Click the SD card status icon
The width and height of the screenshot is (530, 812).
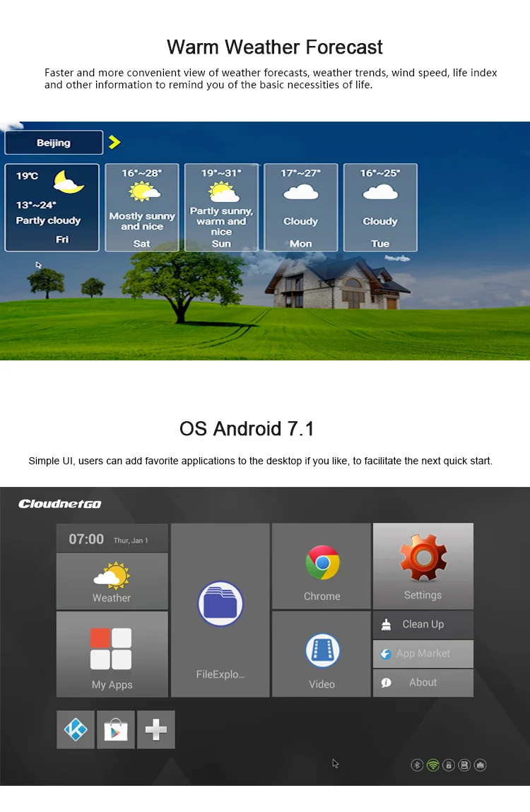(x=465, y=765)
